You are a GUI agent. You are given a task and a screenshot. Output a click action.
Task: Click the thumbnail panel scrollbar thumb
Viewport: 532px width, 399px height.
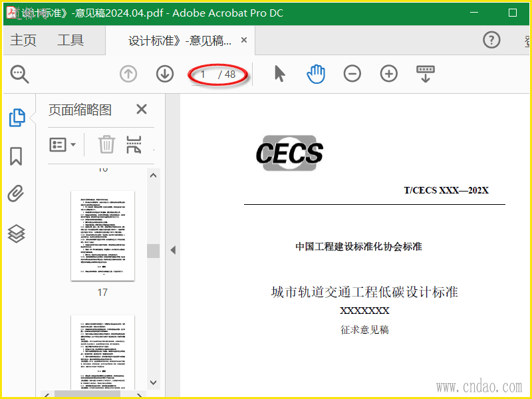154,251
